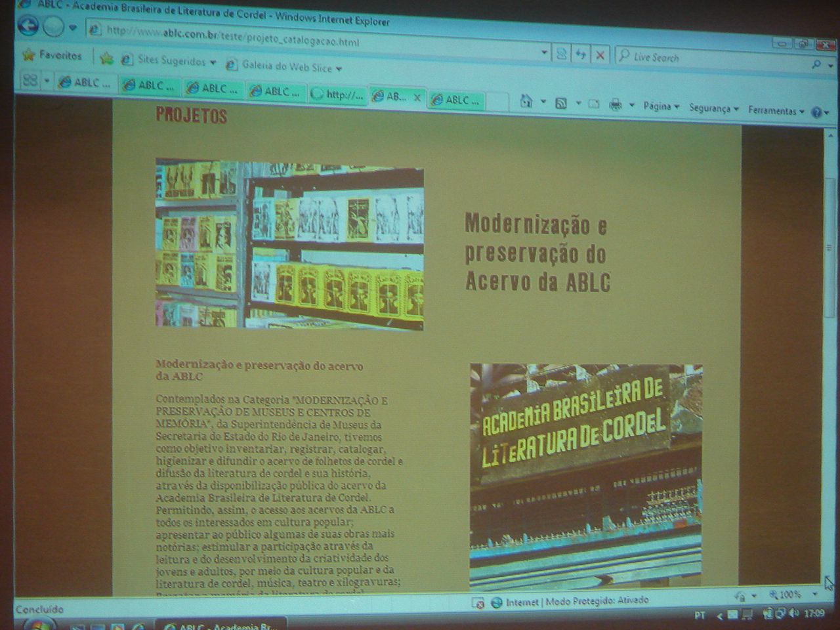Click the Home page icon
This screenshot has width=840, height=630.
(x=527, y=101)
